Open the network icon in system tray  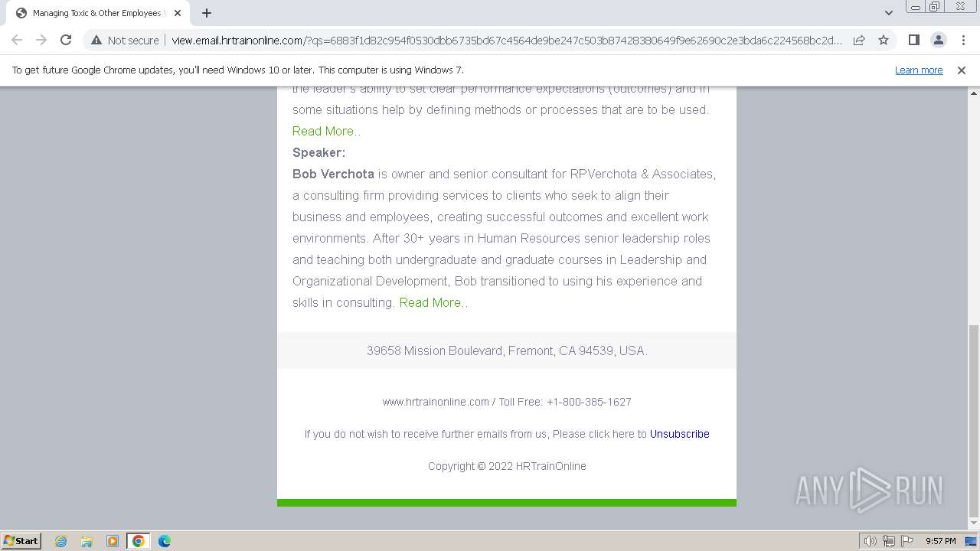pos(889,541)
